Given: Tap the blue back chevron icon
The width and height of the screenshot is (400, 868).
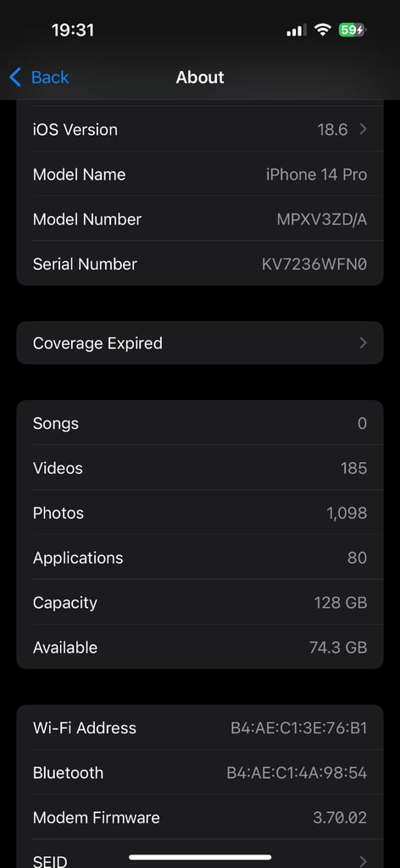Looking at the screenshot, I should coord(15,77).
